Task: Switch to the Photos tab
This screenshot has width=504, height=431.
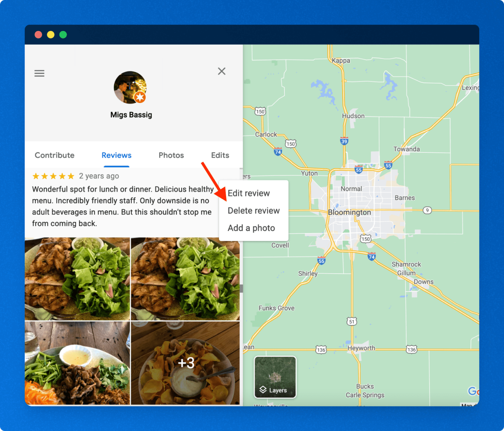Action: pyautogui.click(x=171, y=155)
